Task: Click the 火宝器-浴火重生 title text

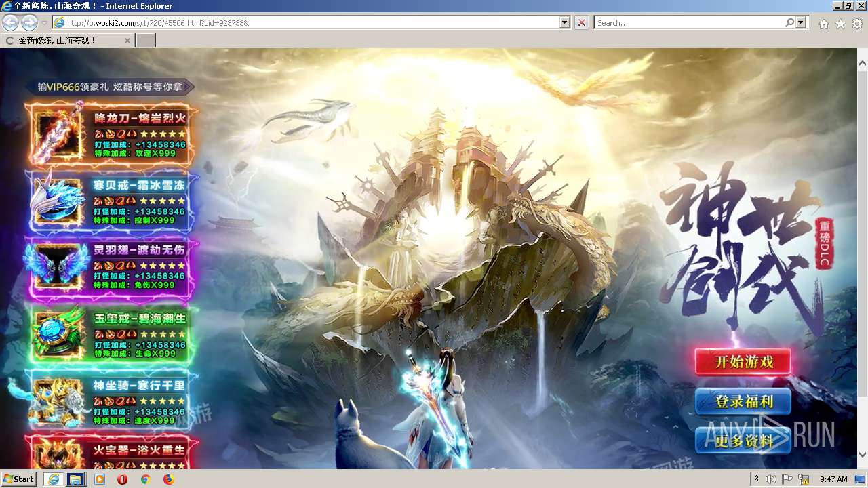Action: click(x=140, y=450)
